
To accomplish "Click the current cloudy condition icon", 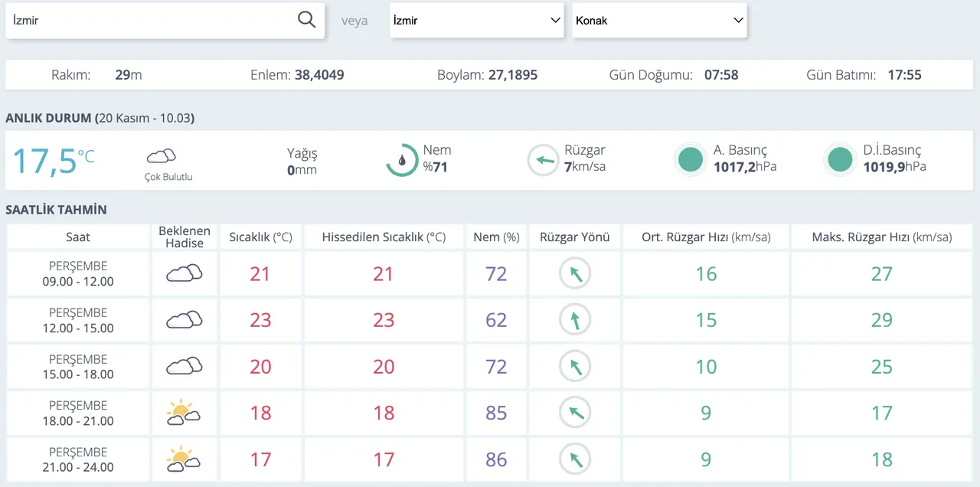I will [x=162, y=157].
